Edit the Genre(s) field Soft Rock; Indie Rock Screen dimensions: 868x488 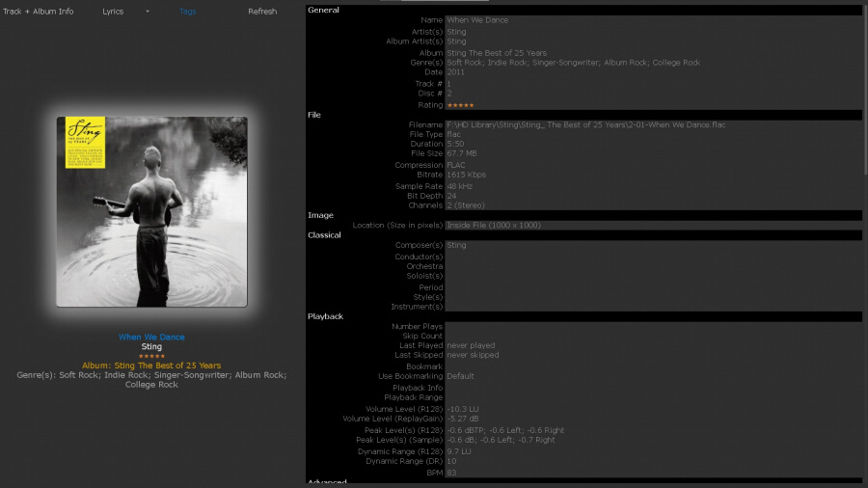tap(654, 63)
